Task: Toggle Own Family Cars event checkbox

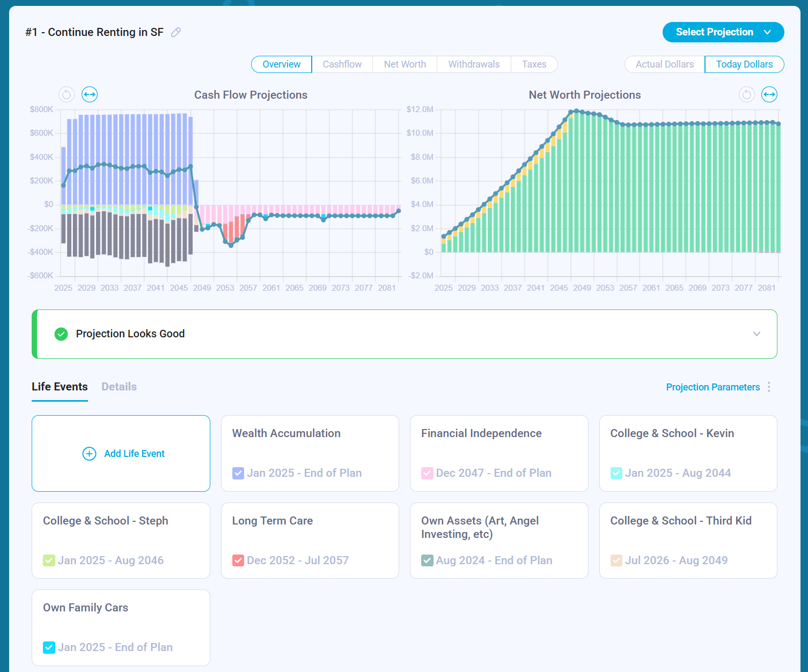Action: coord(49,647)
